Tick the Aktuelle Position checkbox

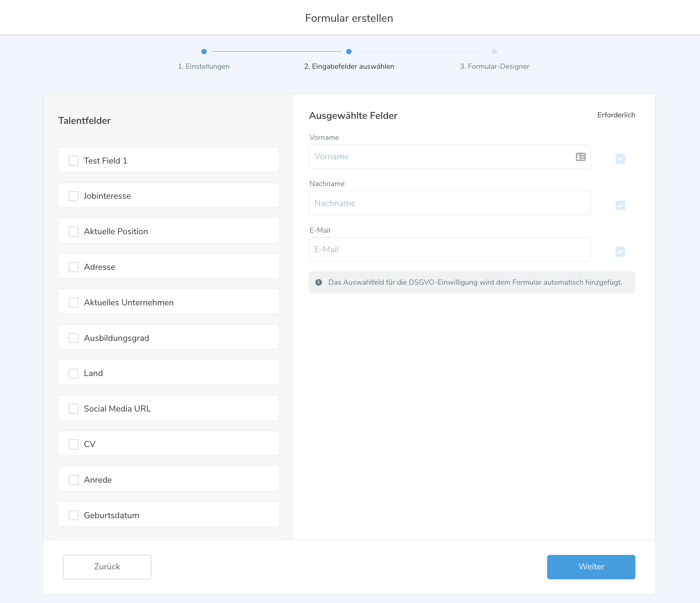point(73,232)
